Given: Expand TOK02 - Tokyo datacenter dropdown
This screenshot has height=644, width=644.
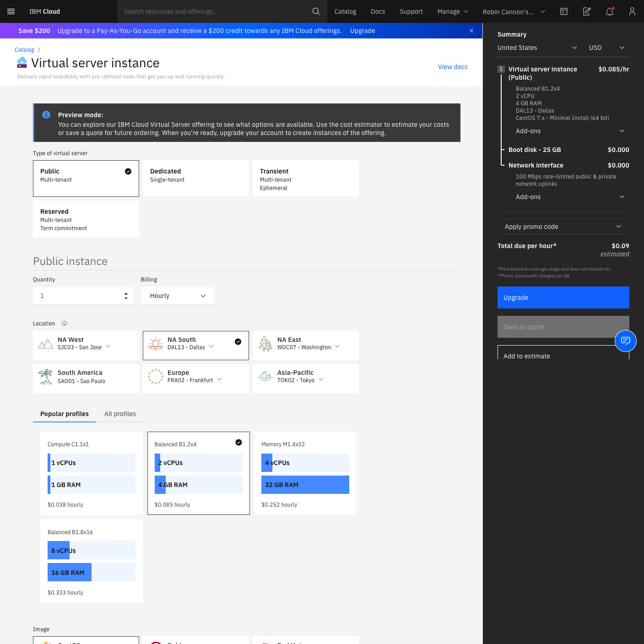Looking at the screenshot, I should pos(300,380).
